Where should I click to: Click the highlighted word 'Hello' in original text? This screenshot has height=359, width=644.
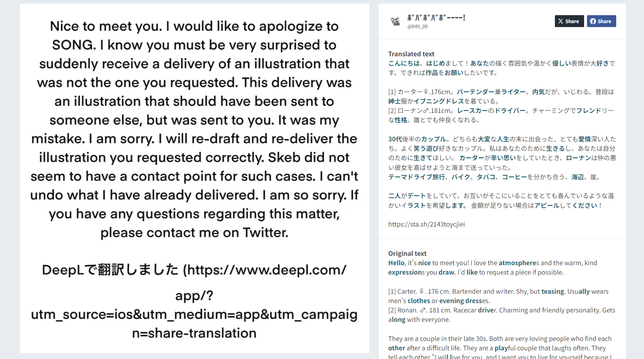pyautogui.click(x=397, y=263)
